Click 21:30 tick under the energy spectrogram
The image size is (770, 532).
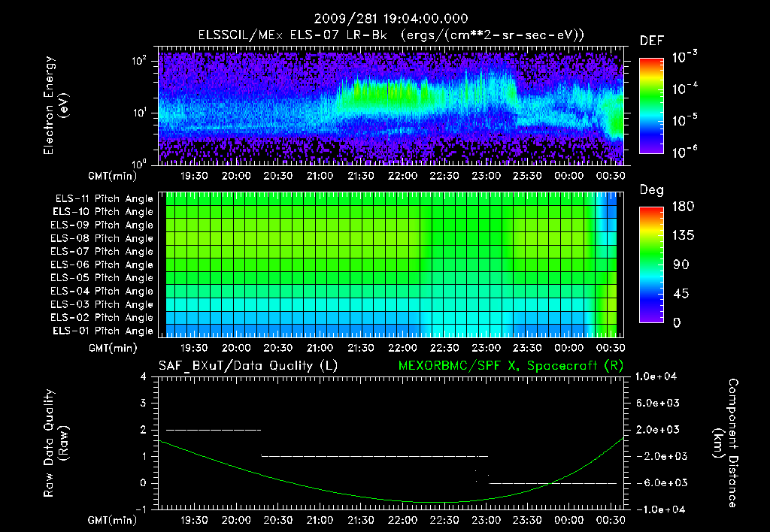pyautogui.click(x=361, y=176)
